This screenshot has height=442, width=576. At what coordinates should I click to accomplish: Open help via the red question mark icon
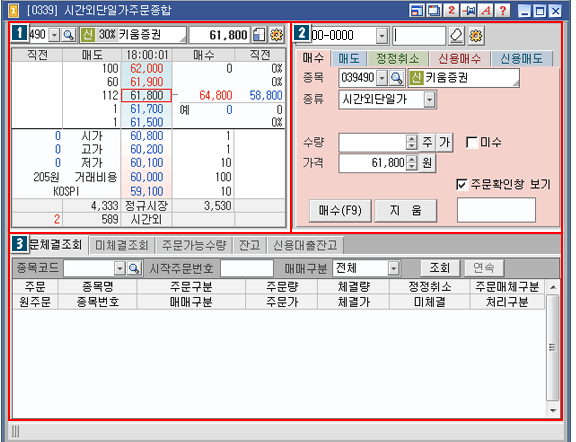[x=503, y=10]
